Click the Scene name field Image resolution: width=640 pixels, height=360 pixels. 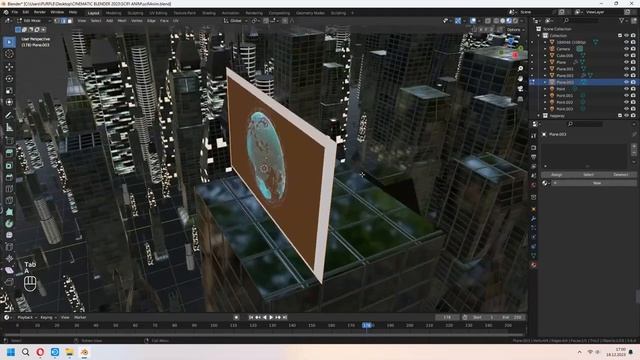coord(536,12)
